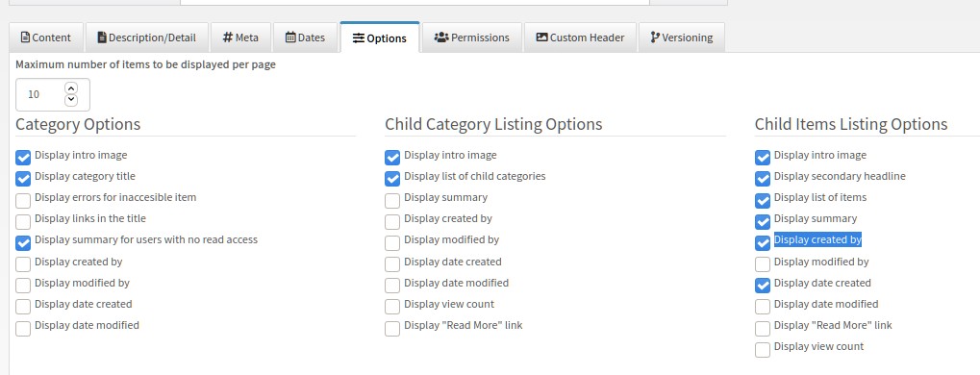
Task: Increase items per page with up arrow
Action: 71,88
